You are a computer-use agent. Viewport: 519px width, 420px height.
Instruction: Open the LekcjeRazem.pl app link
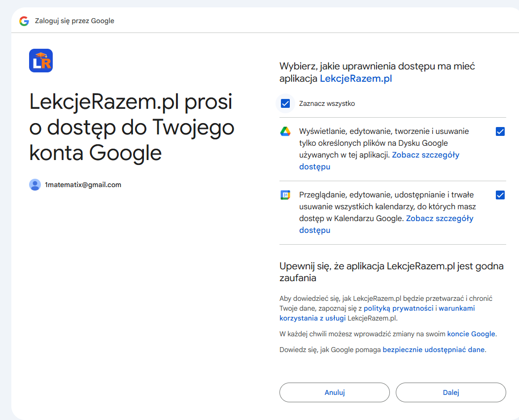(356, 79)
